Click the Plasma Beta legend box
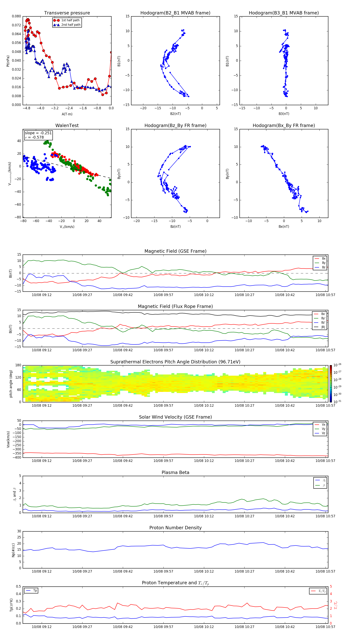The height and width of the screenshot is (644, 351). pos(320,483)
